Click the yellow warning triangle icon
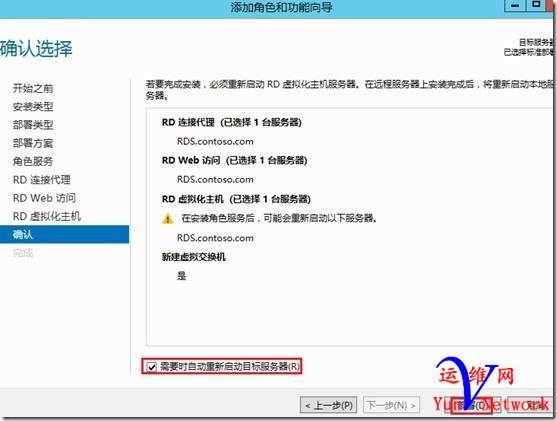557x421 pixels. coord(168,219)
